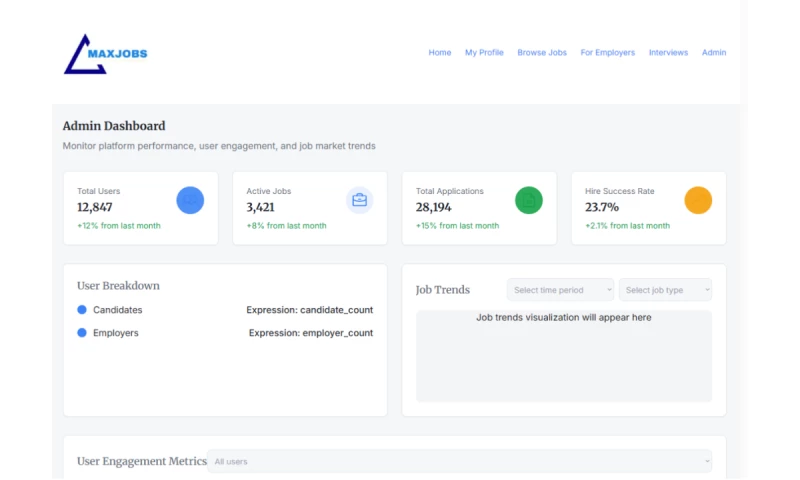Screen dimensions: 800x480
Task: Visit the Interviews page
Action: [668, 53]
